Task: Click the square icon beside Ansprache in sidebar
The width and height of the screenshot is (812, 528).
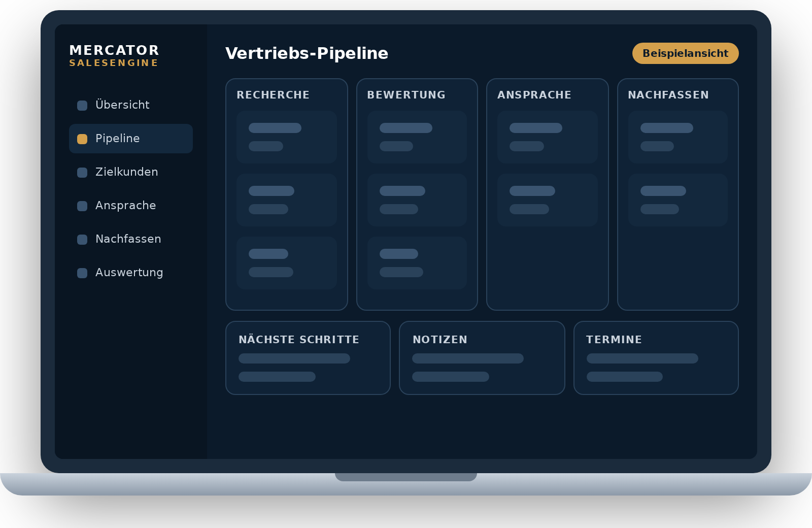Action: click(82, 206)
